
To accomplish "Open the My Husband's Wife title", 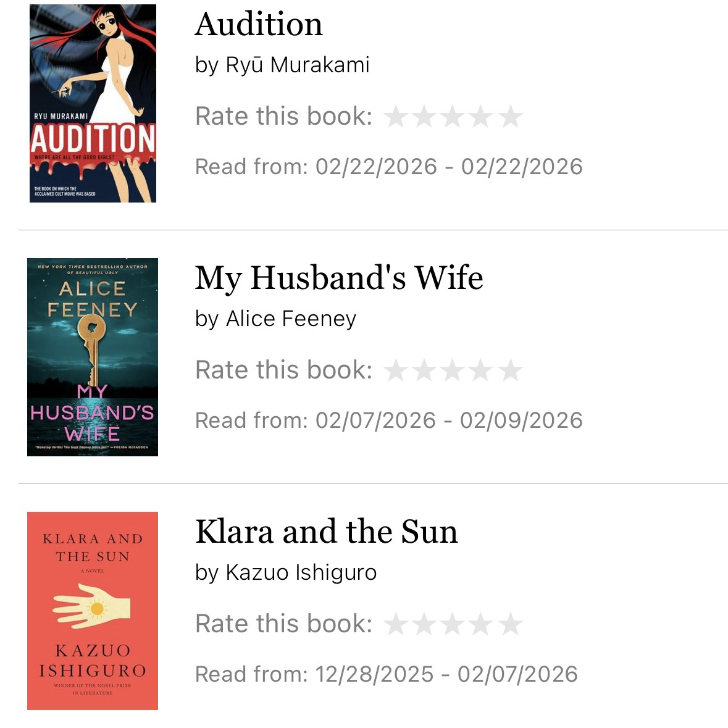I will click(339, 278).
